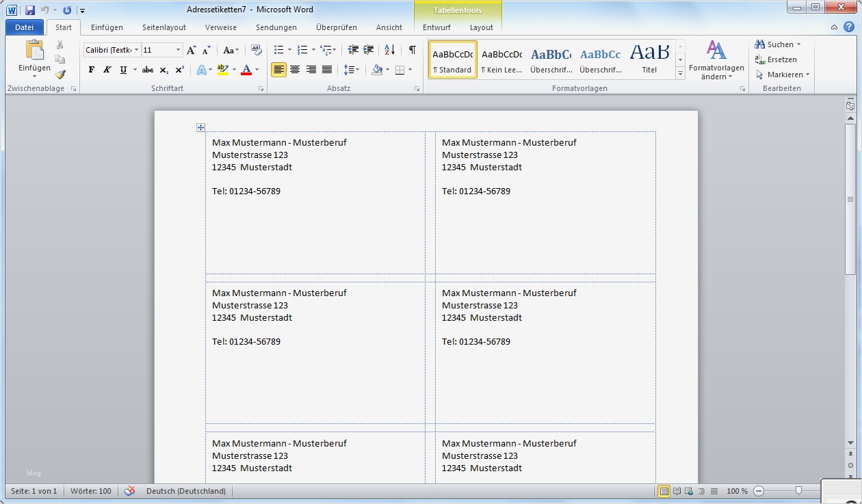The image size is (862, 504).
Task: Open the font size dropdown
Action: tap(177, 50)
